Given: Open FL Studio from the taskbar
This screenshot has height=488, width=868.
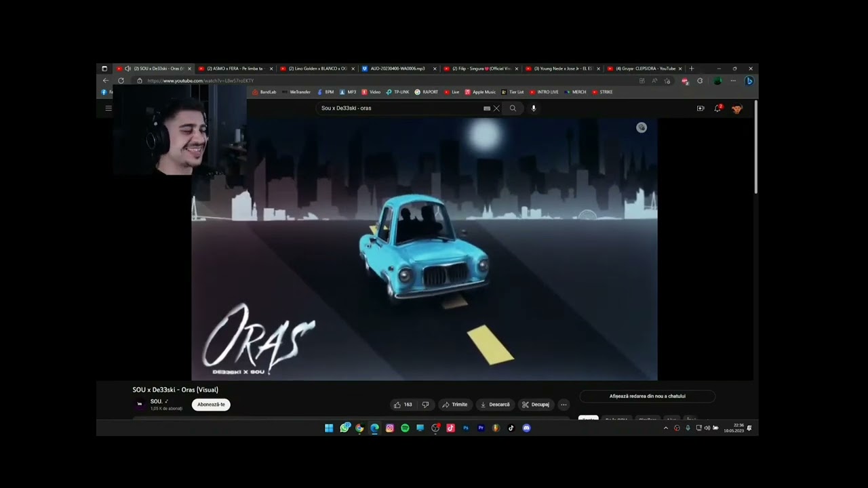Looking at the screenshot, I should pos(496,428).
